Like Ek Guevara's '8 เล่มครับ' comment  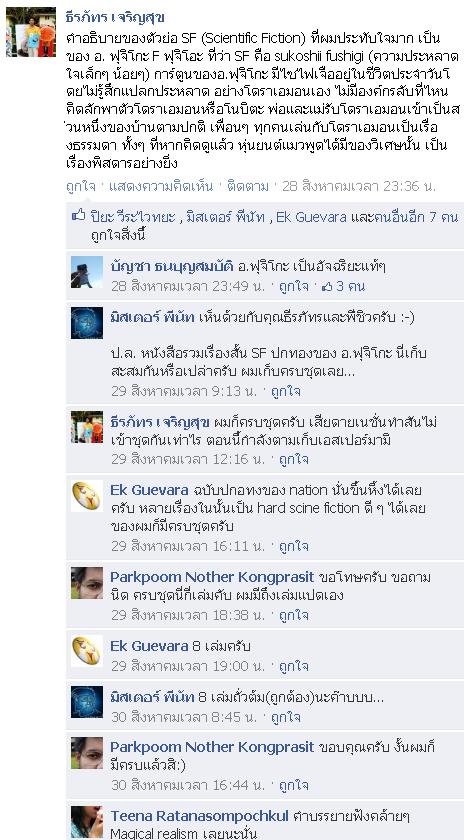[x=294, y=666]
